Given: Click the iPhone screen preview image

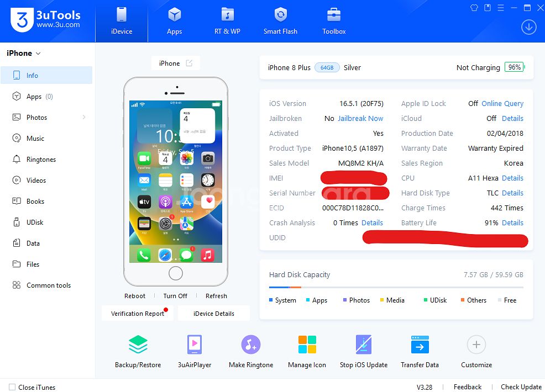Looking at the screenshot, I should 176,181.
